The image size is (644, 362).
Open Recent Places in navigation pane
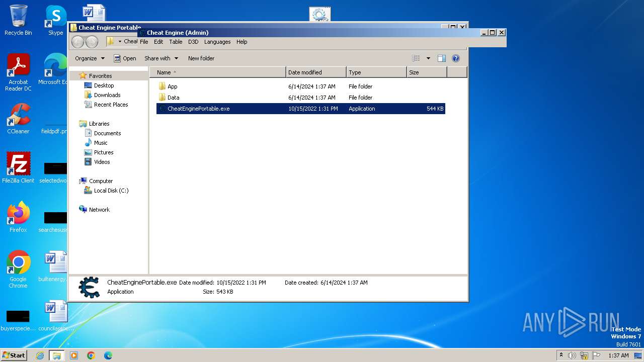pyautogui.click(x=111, y=105)
